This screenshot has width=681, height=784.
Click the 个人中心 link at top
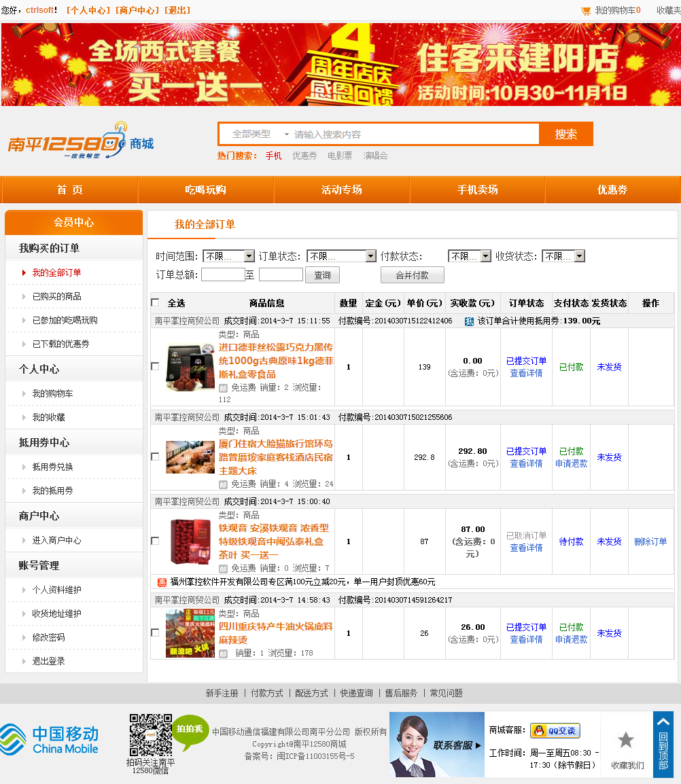(88, 10)
